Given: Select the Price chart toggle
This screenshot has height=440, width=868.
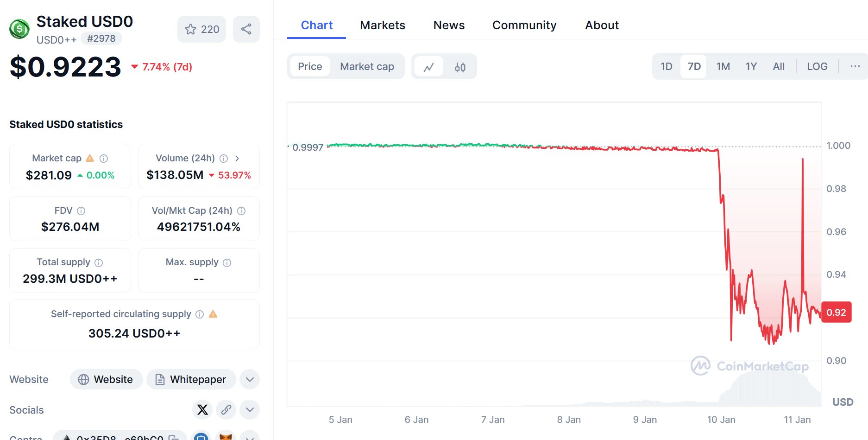Looking at the screenshot, I should pyautogui.click(x=310, y=66).
